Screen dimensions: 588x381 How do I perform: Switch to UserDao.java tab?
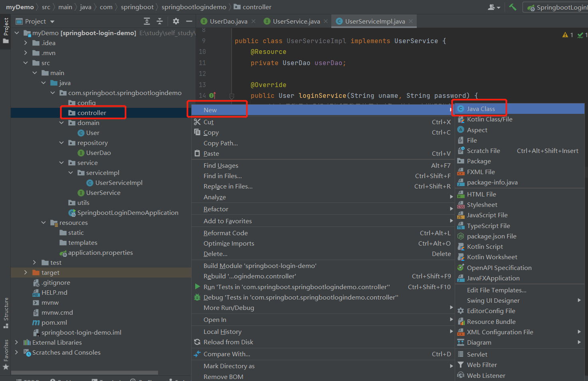pyautogui.click(x=228, y=21)
